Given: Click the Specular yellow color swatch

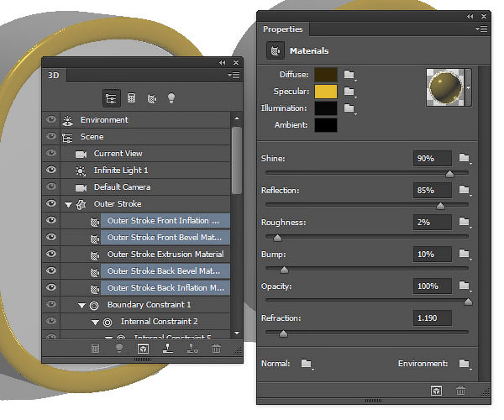Looking at the screenshot, I should point(326,92).
